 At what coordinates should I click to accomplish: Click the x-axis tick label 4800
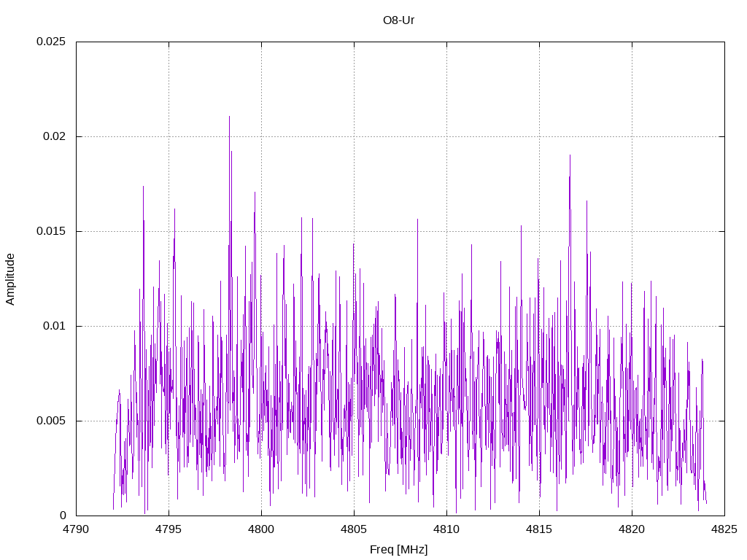[262, 529]
